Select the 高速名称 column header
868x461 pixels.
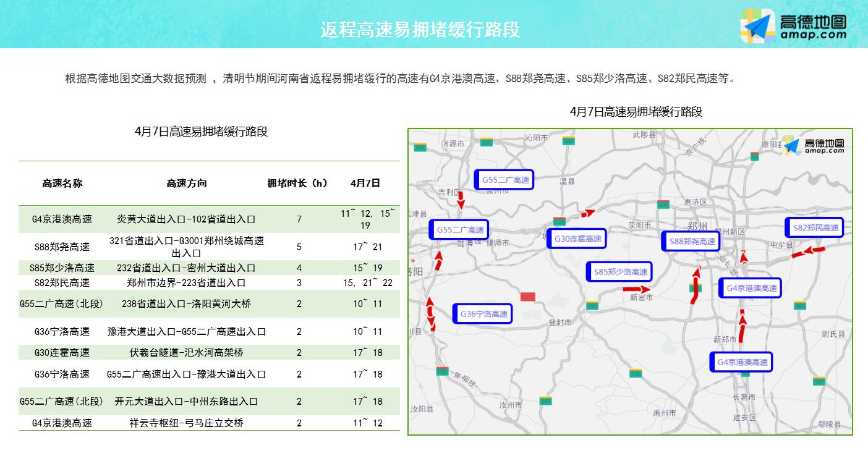[62, 183]
